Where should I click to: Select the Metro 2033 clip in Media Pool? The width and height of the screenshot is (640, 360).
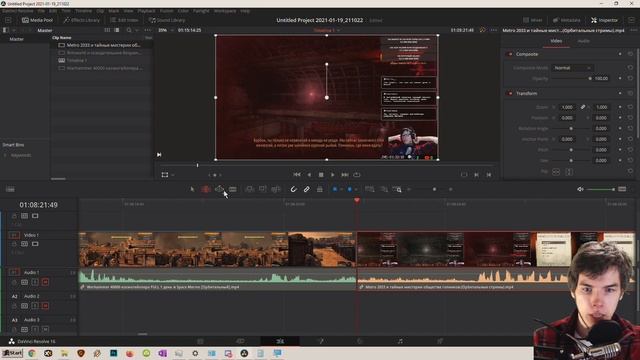click(x=101, y=45)
